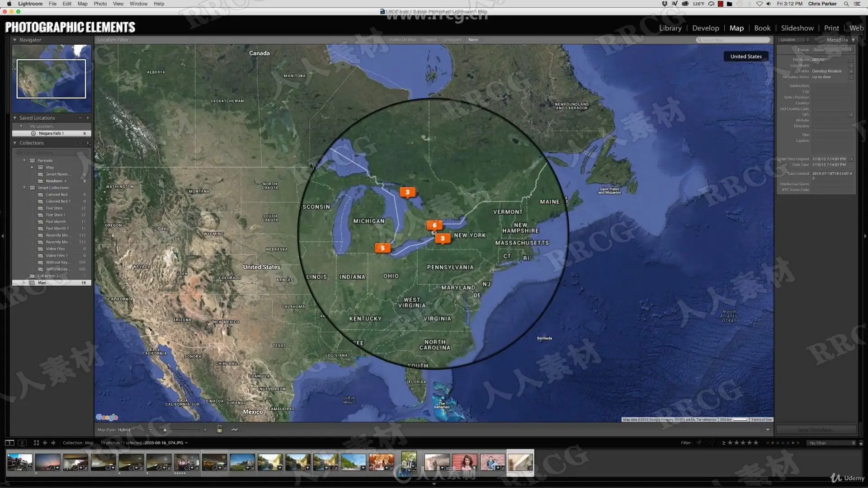Click the Spotlight search icon in menu bar
Viewport: 868px width, 488px height.
tap(846, 4)
